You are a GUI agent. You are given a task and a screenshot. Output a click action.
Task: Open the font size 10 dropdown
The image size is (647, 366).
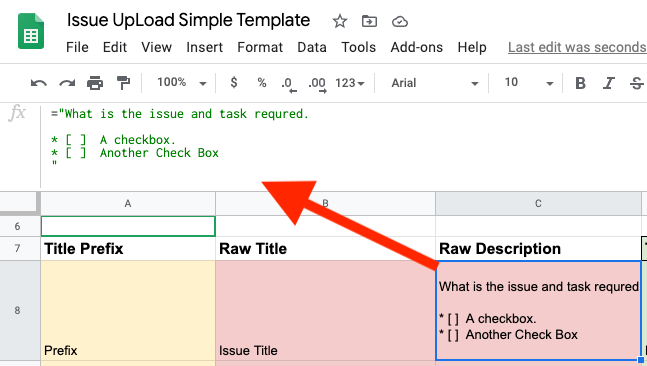529,83
